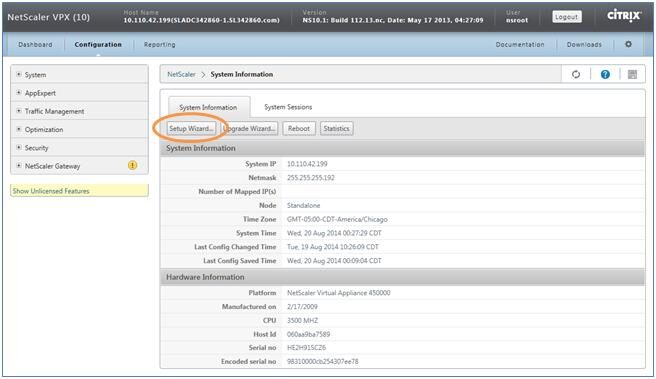Open the Statistics button
This screenshot has width=656, height=379.
coord(336,128)
